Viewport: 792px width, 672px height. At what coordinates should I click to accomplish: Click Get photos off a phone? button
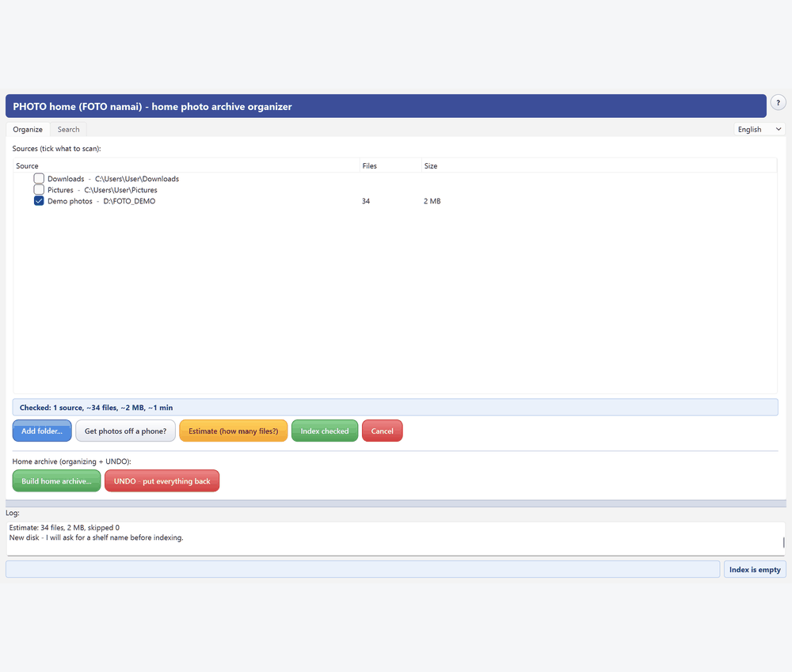(125, 431)
